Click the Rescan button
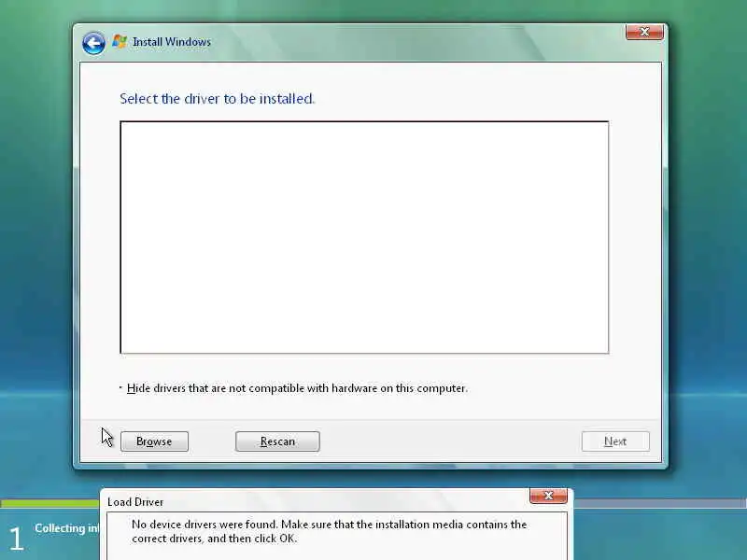The image size is (747, 560). [x=277, y=441]
